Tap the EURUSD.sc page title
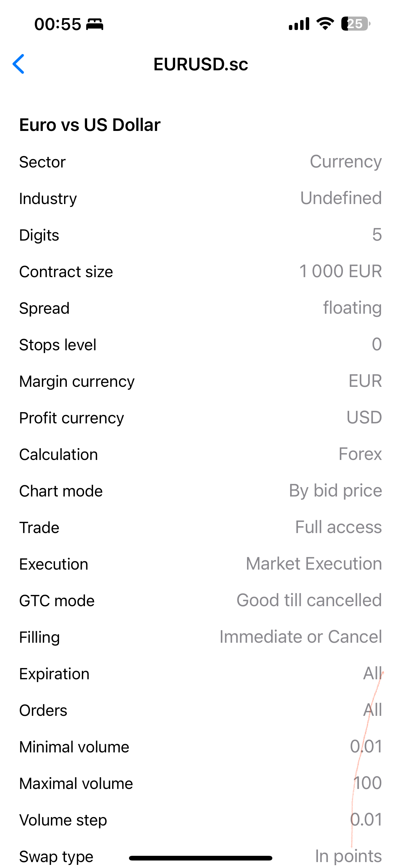The width and height of the screenshot is (401, 868). (x=201, y=64)
